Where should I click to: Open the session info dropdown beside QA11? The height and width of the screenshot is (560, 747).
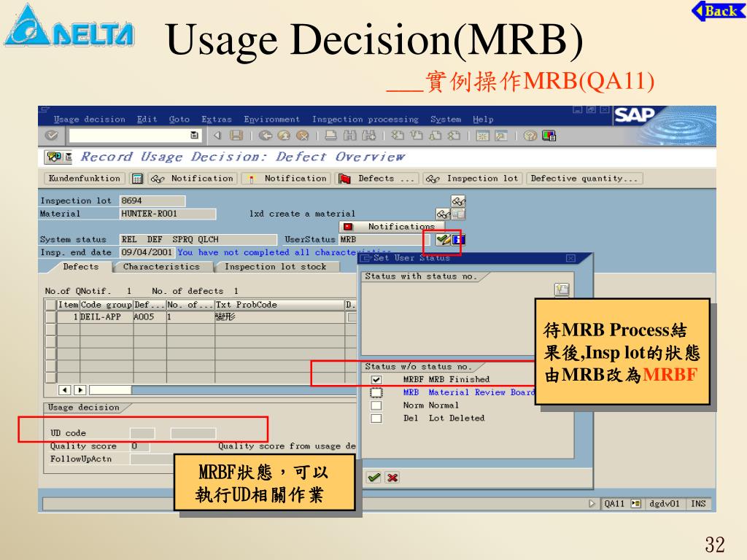coord(636,503)
